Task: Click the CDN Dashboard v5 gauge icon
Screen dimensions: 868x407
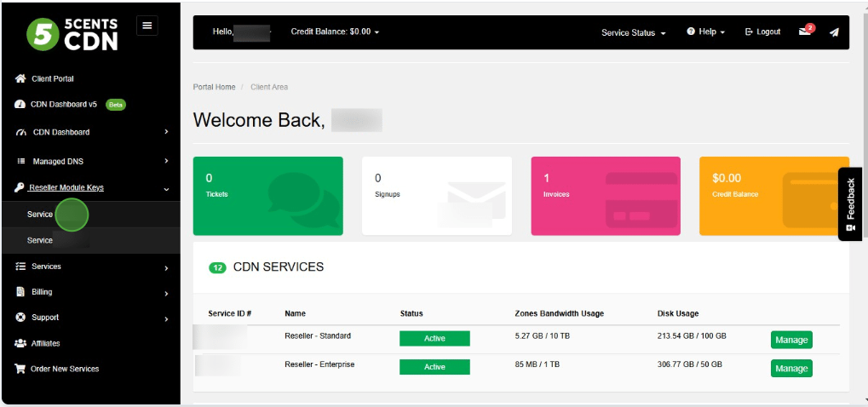Action: coord(20,105)
